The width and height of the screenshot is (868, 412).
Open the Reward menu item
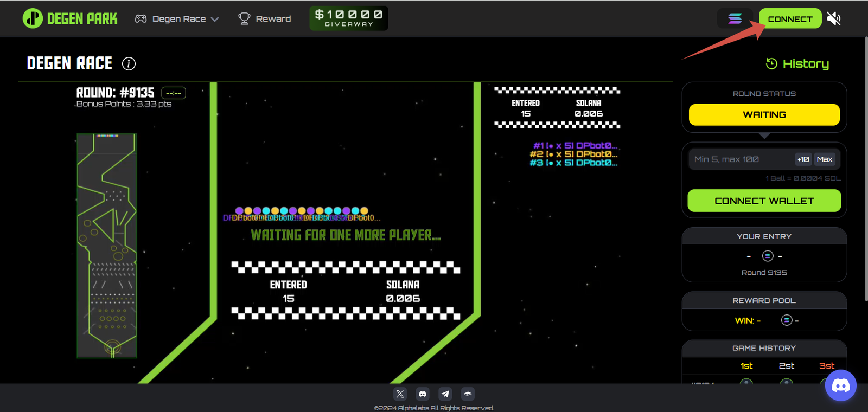[x=265, y=18]
